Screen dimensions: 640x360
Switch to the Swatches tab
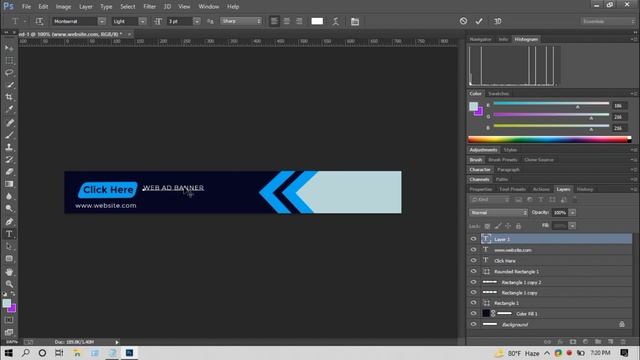coord(498,93)
